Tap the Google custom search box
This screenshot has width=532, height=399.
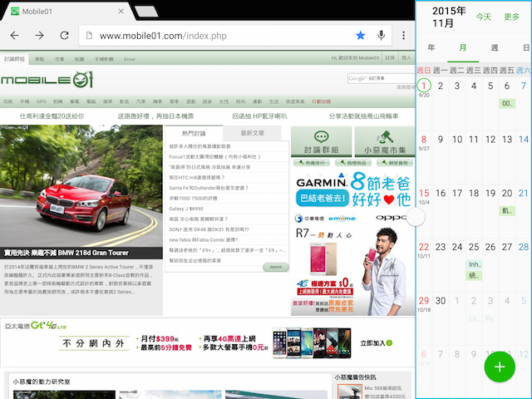[x=381, y=78]
